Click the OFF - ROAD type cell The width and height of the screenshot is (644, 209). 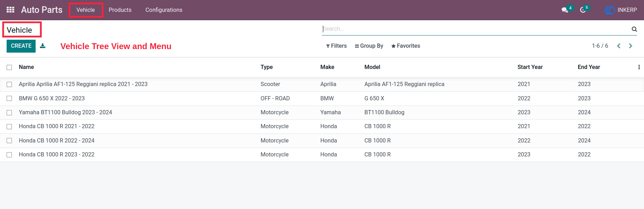click(275, 99)
